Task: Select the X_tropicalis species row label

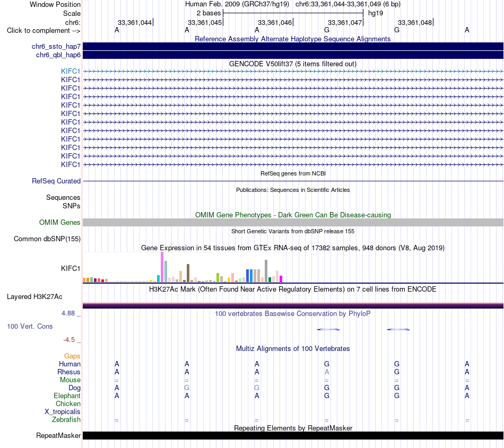Action: pos(63,412)
